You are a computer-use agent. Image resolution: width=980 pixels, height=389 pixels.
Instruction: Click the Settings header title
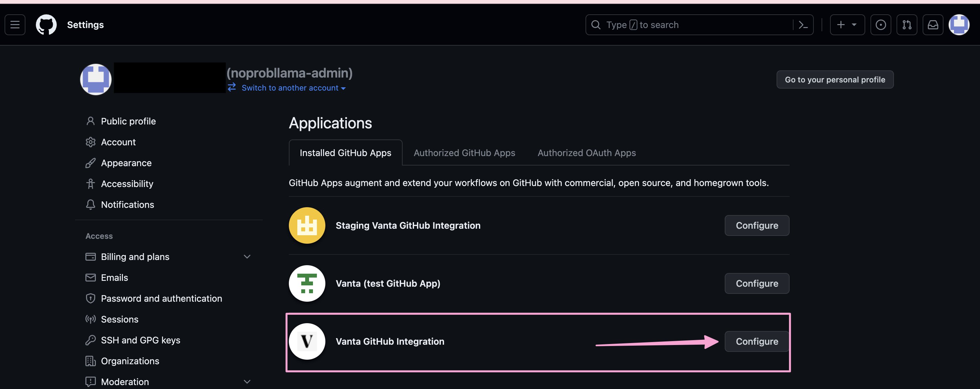tap(85, 25)
